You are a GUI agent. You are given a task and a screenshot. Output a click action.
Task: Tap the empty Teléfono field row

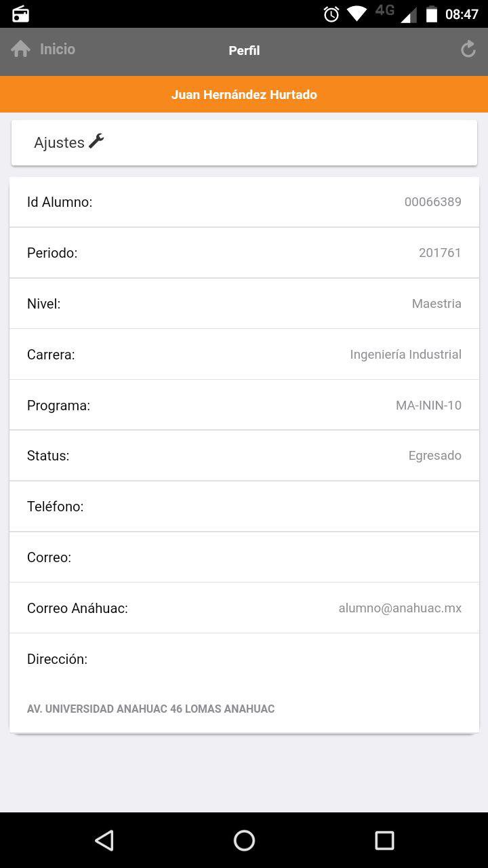click(x=244, y=507)
